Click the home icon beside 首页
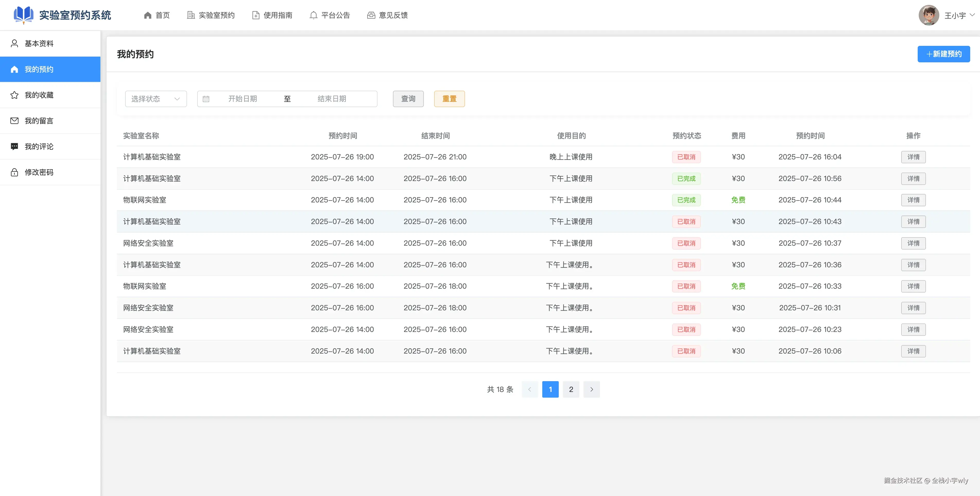Image resolution: width=980 pixels, height=496 pixels. [x=148, y=15]
